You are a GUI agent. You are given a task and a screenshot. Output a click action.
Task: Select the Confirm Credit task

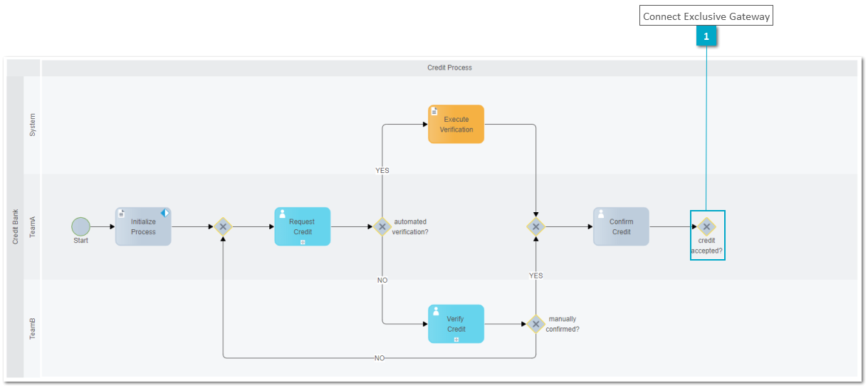click(621, 226)
